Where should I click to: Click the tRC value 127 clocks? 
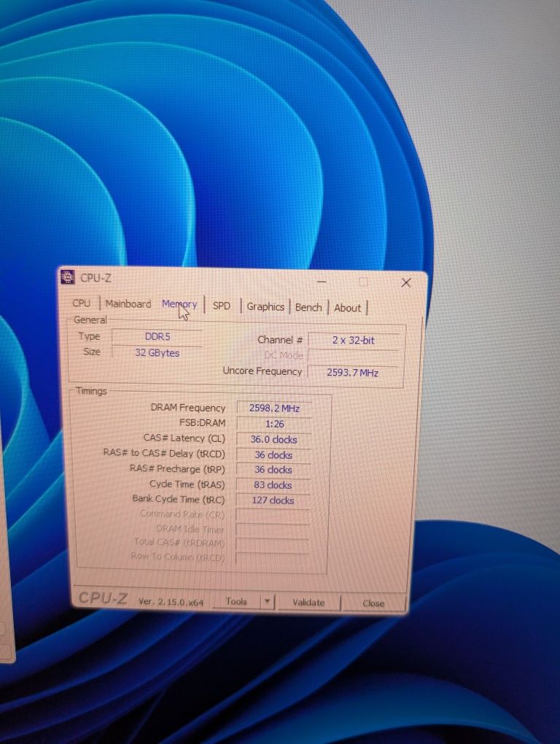[x=273, y=500]
